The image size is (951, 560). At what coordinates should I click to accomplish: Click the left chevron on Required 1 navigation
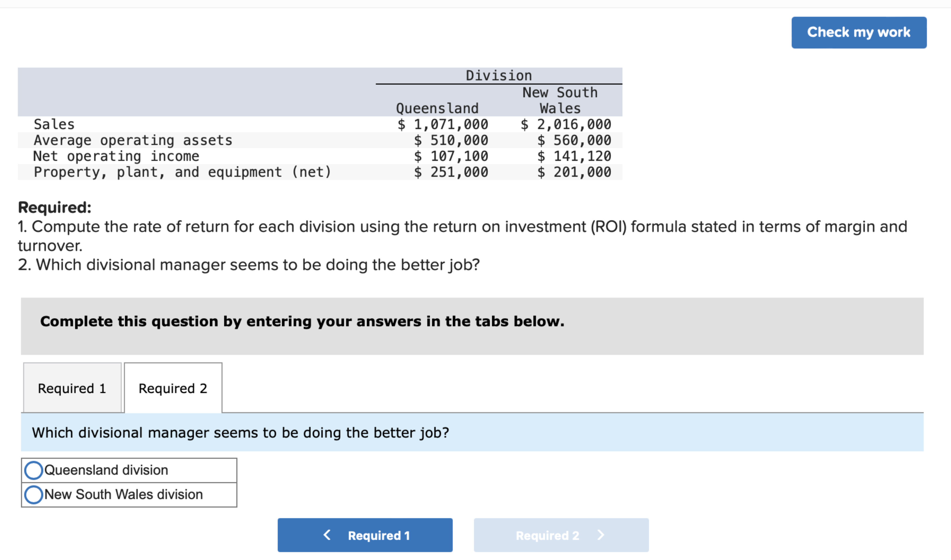[327, 535]
